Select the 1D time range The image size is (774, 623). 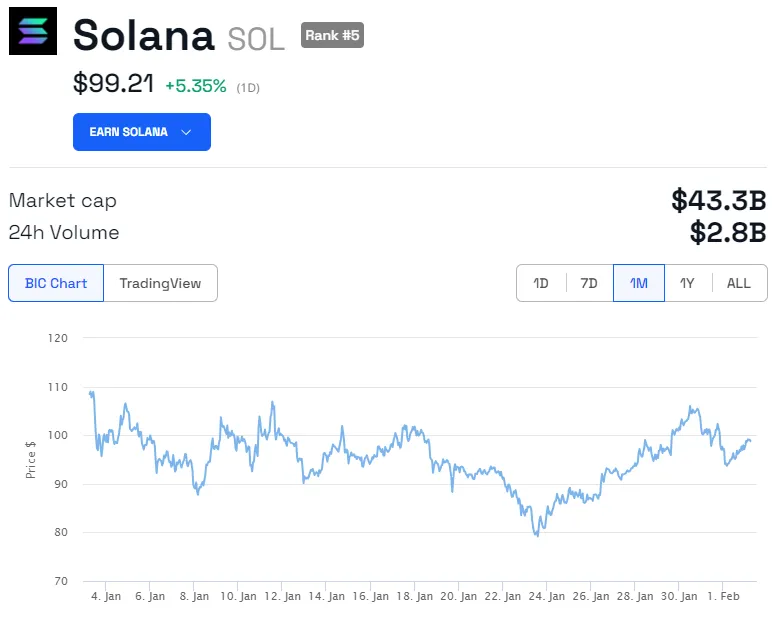[541, 283]
